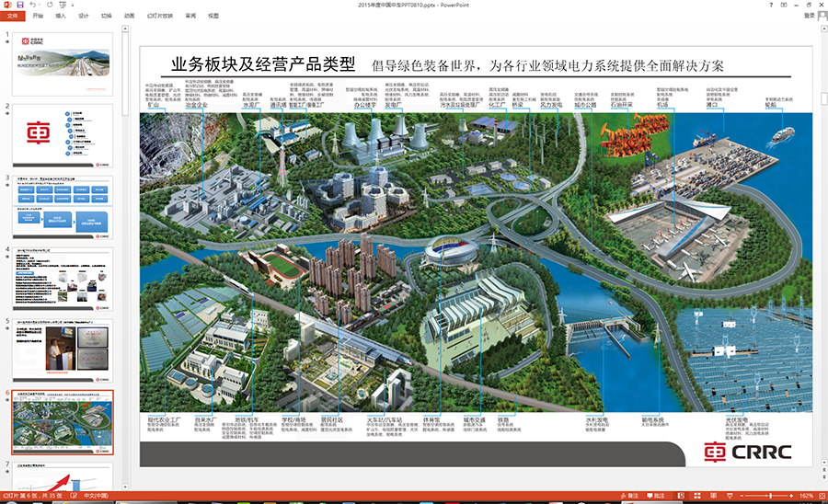Click the zoom in plus button
This screenshot has width=828, height=504.
(x=791, y=496)
